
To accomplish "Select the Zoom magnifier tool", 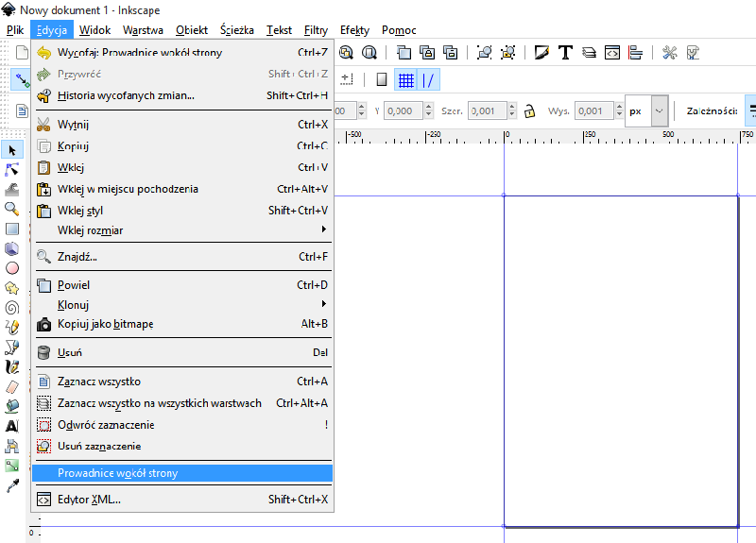I will (12, 209).
